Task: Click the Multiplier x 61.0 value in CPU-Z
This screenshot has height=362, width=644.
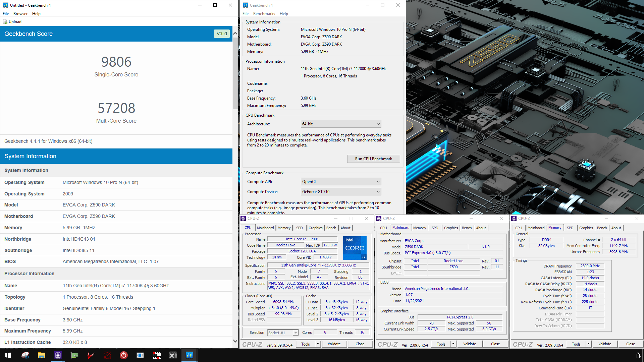Action: tap(284, 308)
